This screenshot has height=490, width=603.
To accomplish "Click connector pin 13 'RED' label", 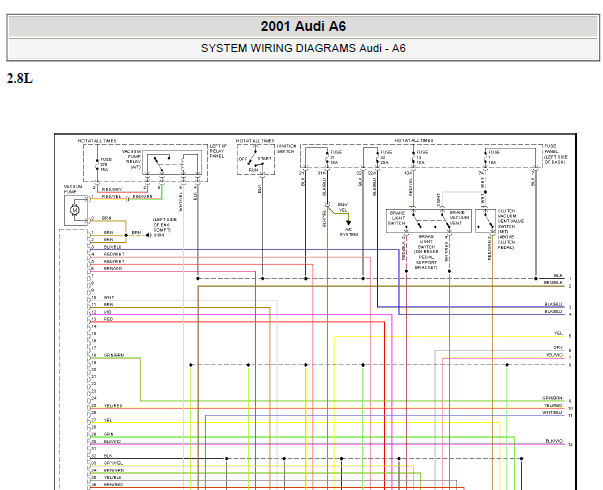I will click(x=108, y=319).
